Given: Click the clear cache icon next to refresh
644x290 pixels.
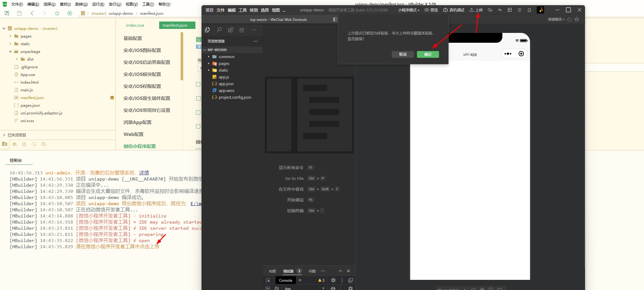Looking at the screenshot, I should [577, 19].
